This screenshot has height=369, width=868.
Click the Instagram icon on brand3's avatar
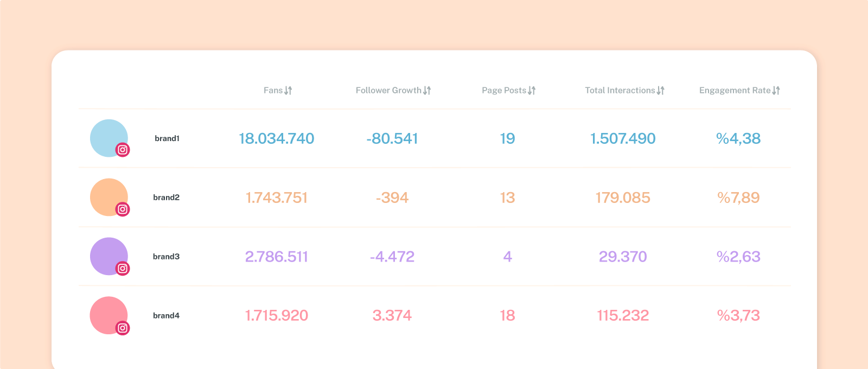(x=124, y=268)
